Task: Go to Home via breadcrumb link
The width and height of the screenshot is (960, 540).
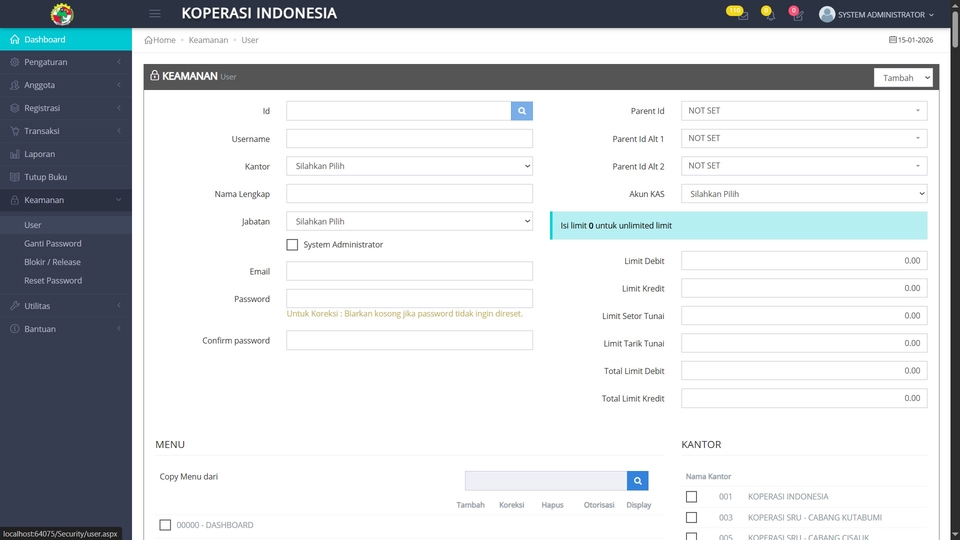Action: [160, 40]
